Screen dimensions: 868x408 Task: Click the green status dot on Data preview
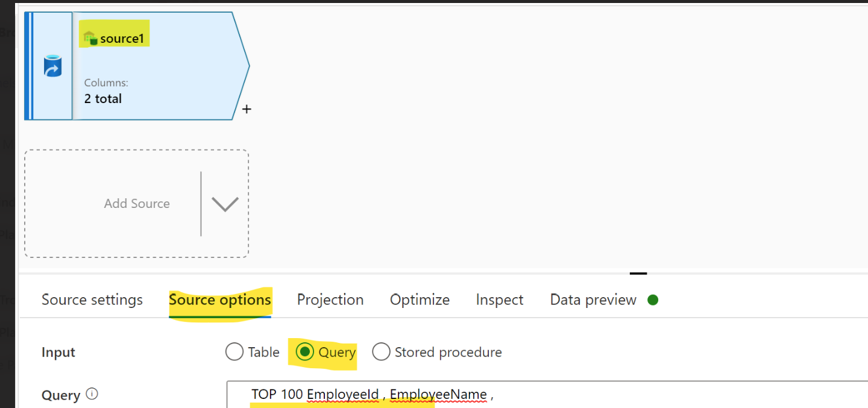pyautogui.click(x=653, y=299)
